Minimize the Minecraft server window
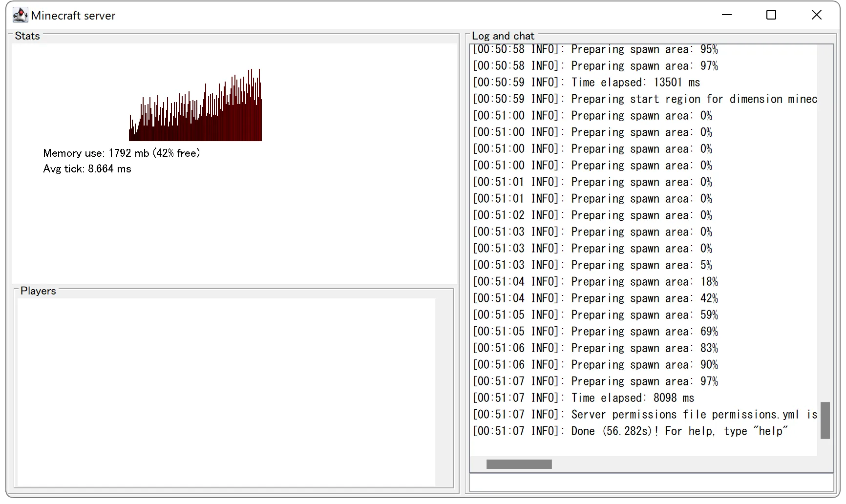846x504 pixels. (x=727, y=15)
